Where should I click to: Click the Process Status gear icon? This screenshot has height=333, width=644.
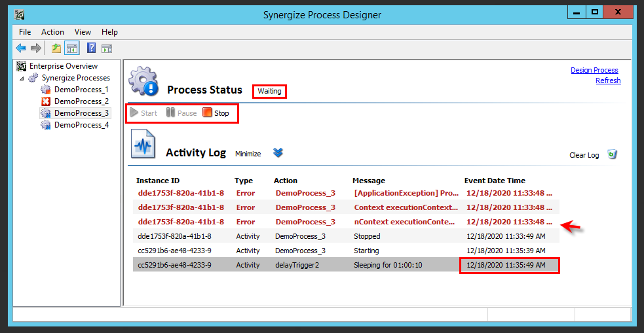(x=143, y=81)
